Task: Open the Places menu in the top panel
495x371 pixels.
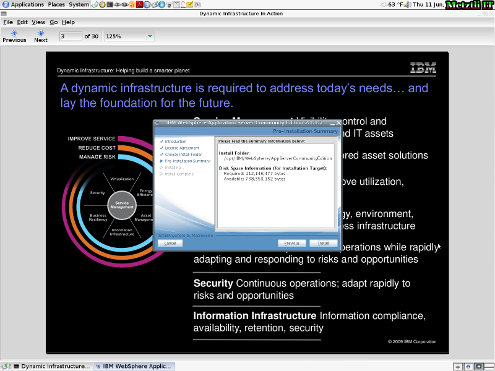Action: click(x=56, y=4)
